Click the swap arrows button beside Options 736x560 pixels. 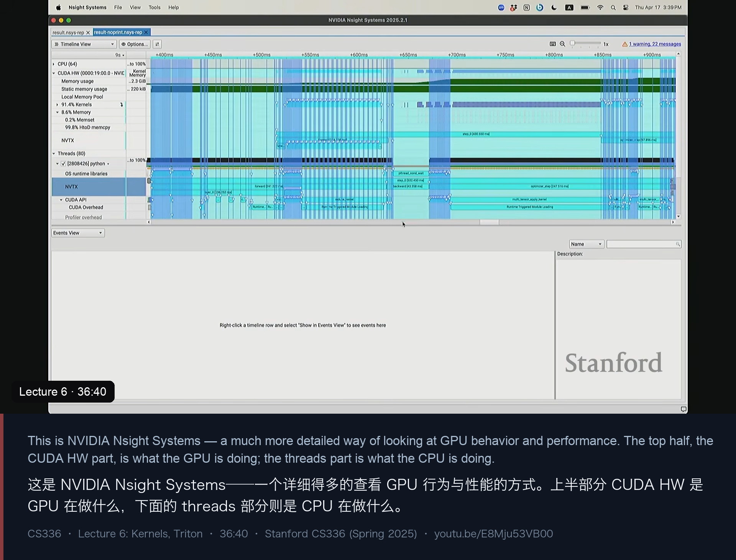click(x=157, y=44)
